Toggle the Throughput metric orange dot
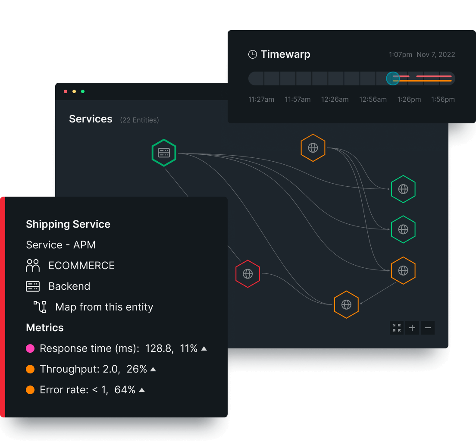This screenshot has width=476, height=448. click(x=30, y=369)
